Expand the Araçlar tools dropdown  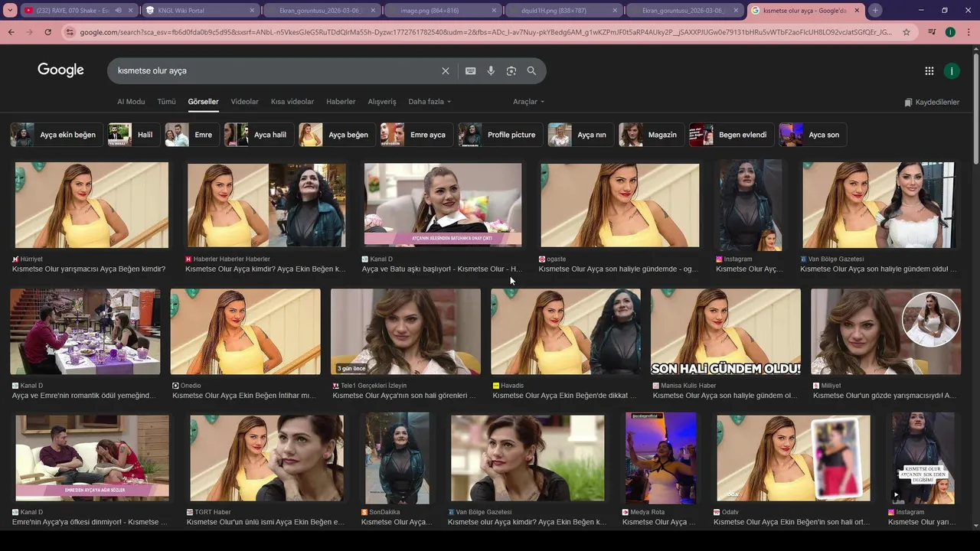[528, 102]
